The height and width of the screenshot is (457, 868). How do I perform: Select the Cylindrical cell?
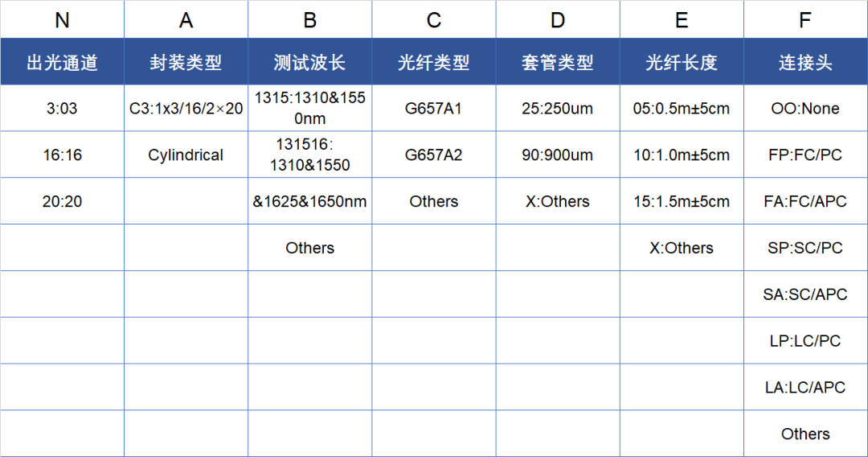click(x=186, y=155)
